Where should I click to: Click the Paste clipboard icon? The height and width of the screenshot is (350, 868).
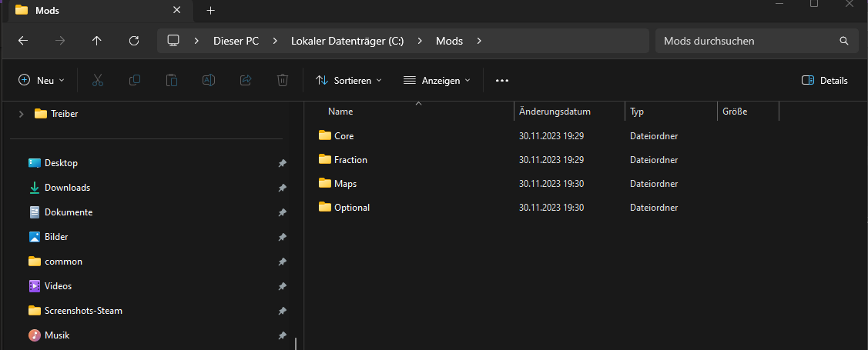pyautogui.click(x=172, y=80)
